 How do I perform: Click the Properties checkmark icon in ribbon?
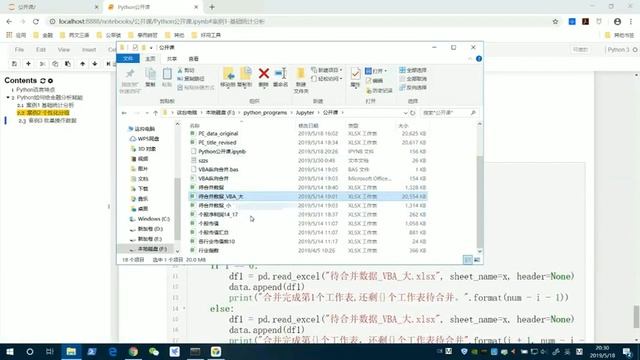click(355, 74)
